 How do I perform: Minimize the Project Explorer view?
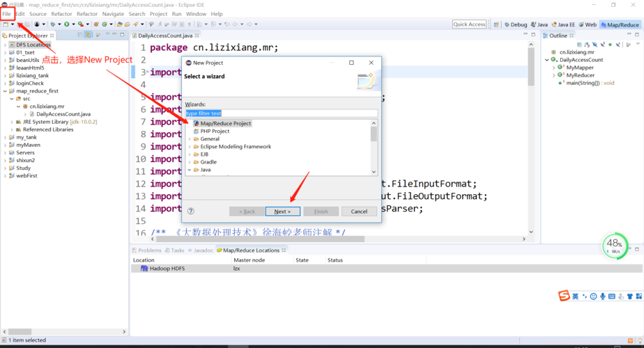pyautogui.click(x=114, y=35)
